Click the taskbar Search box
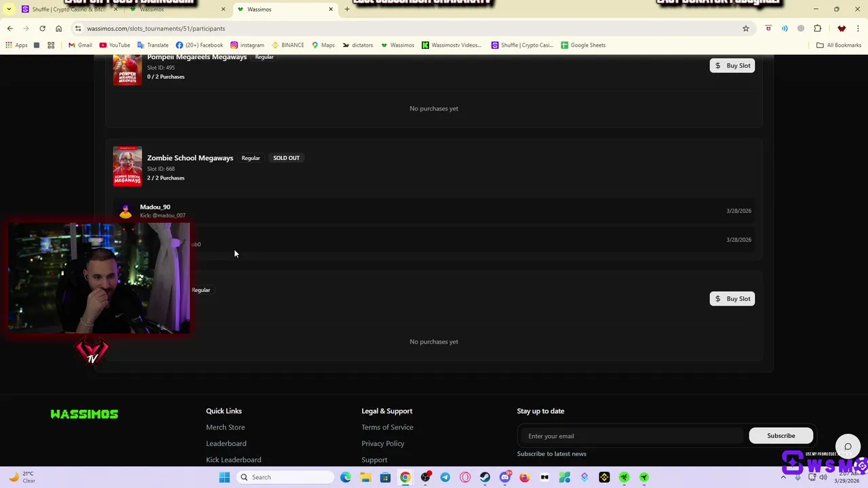Screen dimensions: 868x488 tap(285, 477)
